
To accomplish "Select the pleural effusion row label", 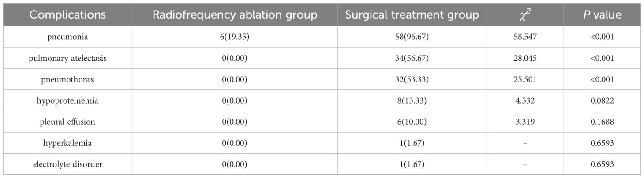I will pos(68,122).
